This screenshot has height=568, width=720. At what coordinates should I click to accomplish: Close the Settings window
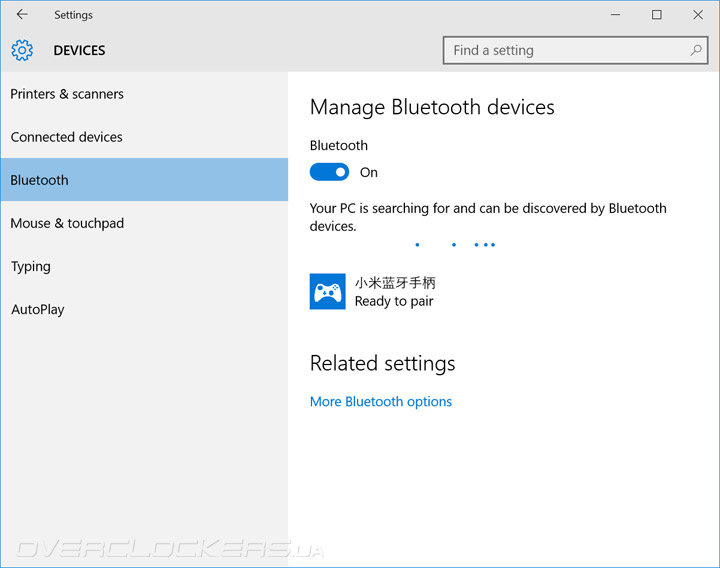tap(698, 15)
